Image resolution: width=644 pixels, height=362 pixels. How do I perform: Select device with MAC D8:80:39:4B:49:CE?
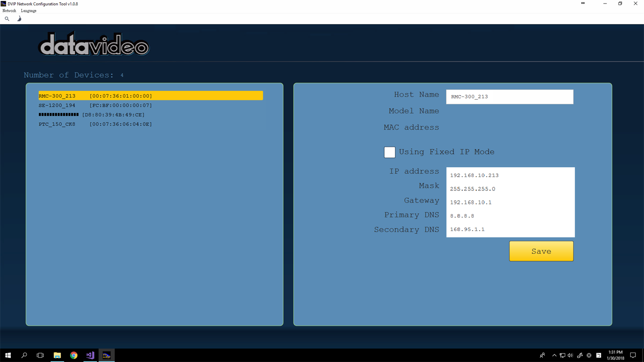(92, 115)
